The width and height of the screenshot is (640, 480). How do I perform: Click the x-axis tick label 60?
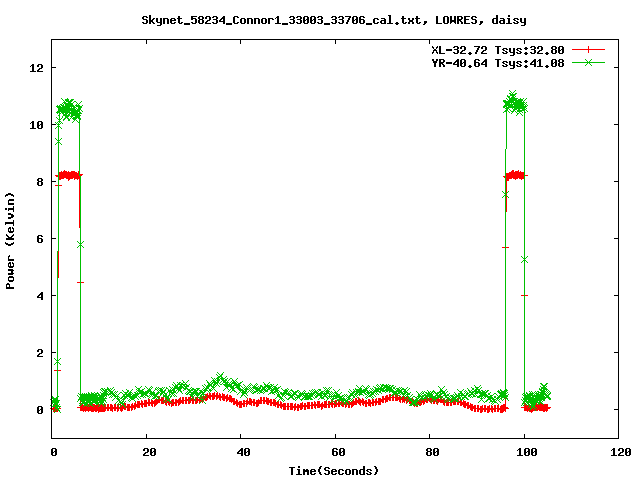point(338,452)
